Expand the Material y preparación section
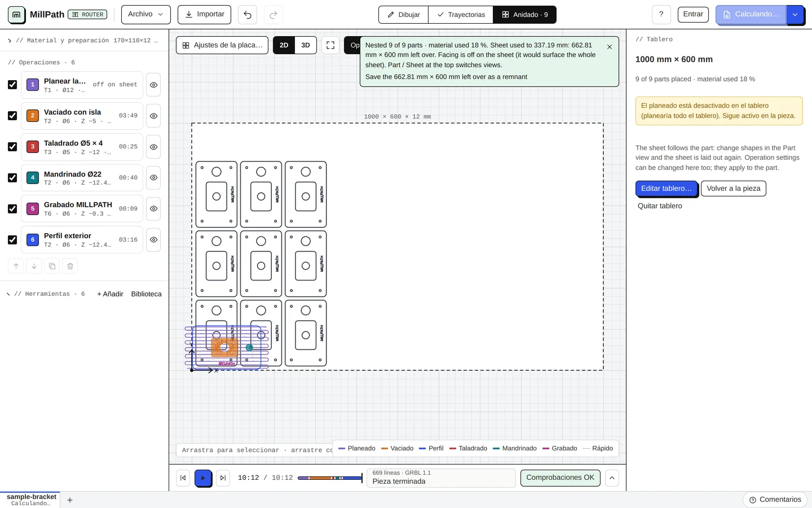This screenshot has width=812, height=508. tap(83, 41)
